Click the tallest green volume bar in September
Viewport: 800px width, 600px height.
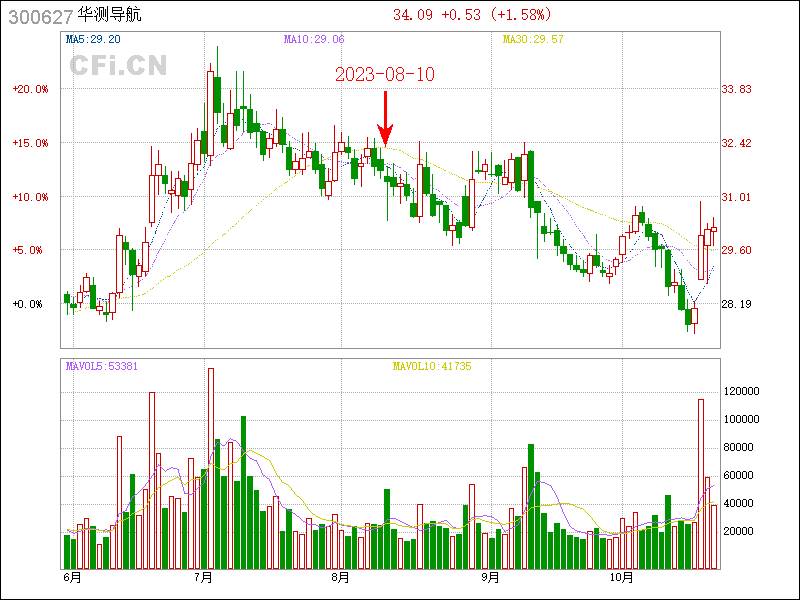click(531, 507)
